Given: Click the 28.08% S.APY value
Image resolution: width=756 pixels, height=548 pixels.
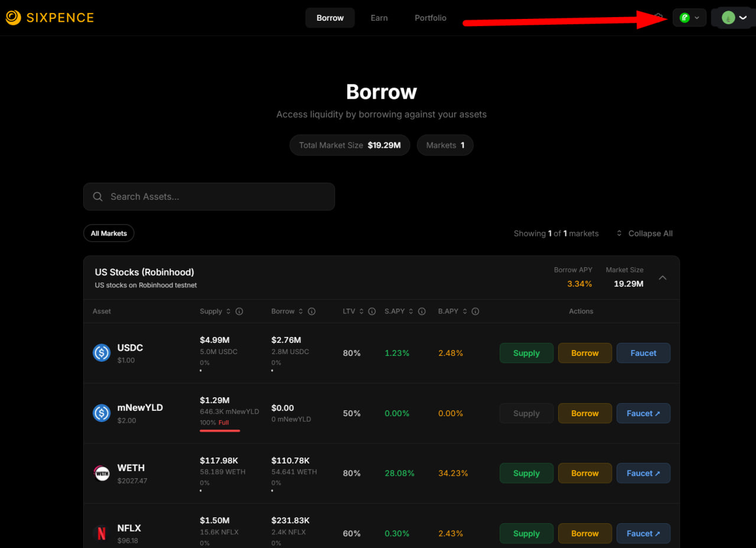Looking at the screenshot, I should [x=399, y=473].
